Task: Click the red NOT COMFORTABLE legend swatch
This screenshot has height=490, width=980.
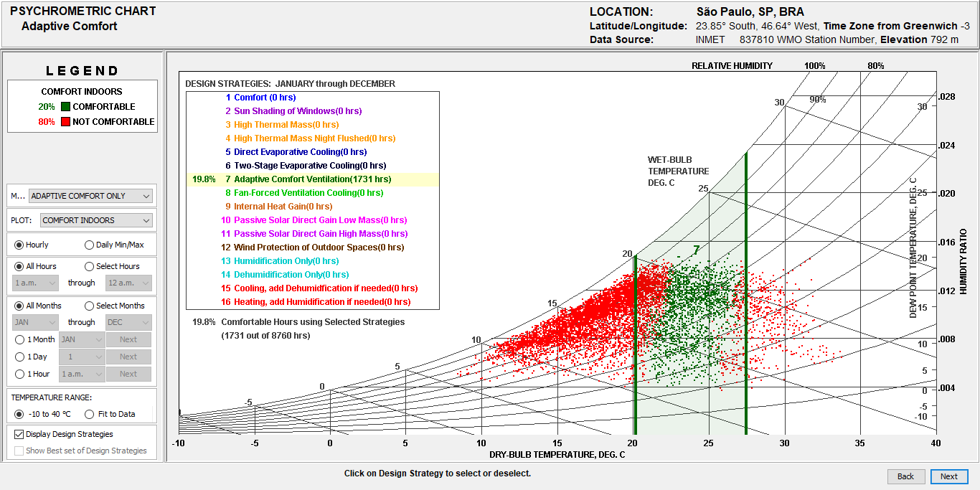Action: pyautogui.click(x=65, y=122)
